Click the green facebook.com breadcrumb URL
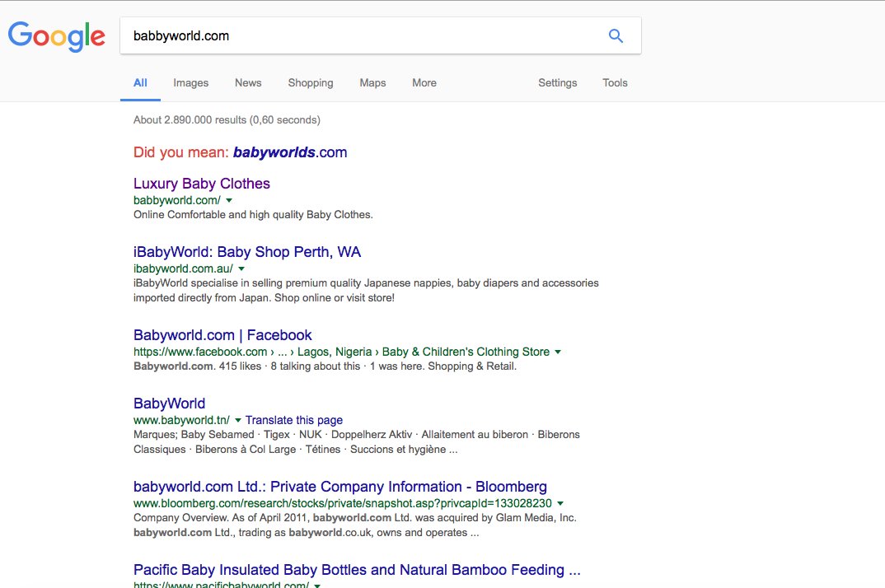 point(341,352)
